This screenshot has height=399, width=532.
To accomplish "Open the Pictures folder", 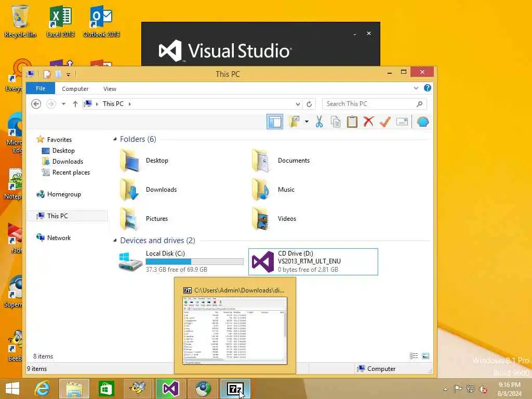I will pos(144,219).
